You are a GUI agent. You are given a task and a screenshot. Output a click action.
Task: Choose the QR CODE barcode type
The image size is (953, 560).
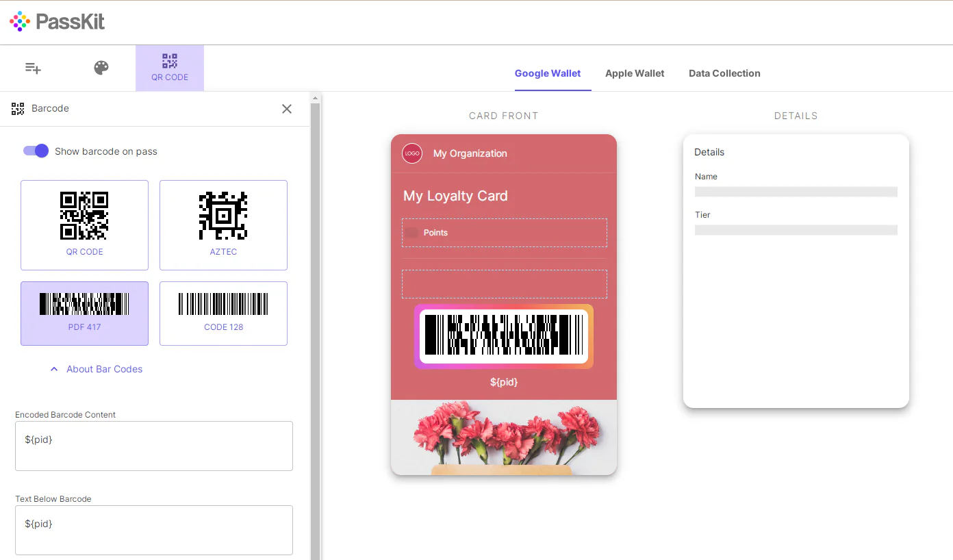click(84, 225)
